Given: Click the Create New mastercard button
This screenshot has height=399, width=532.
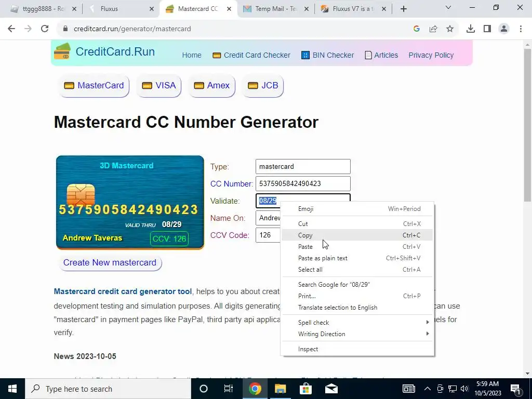Looking at the screenshot, I should 110,262.
